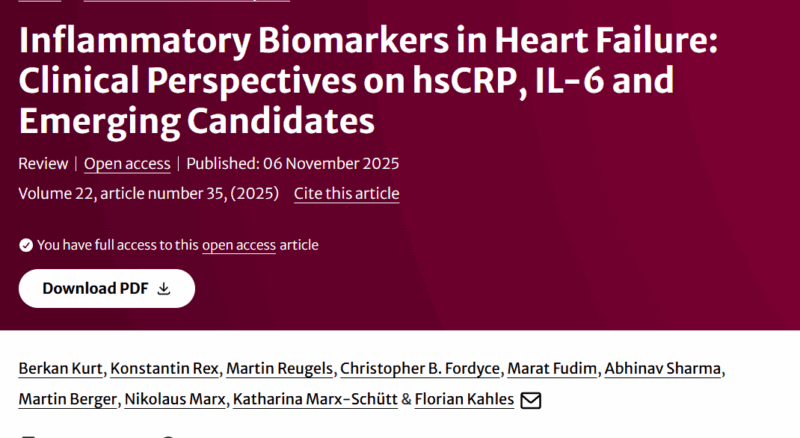This screenshot has width=800, height=438.
Task: Click the Volume 22 article number text
Action: click(x=148, y=193)
